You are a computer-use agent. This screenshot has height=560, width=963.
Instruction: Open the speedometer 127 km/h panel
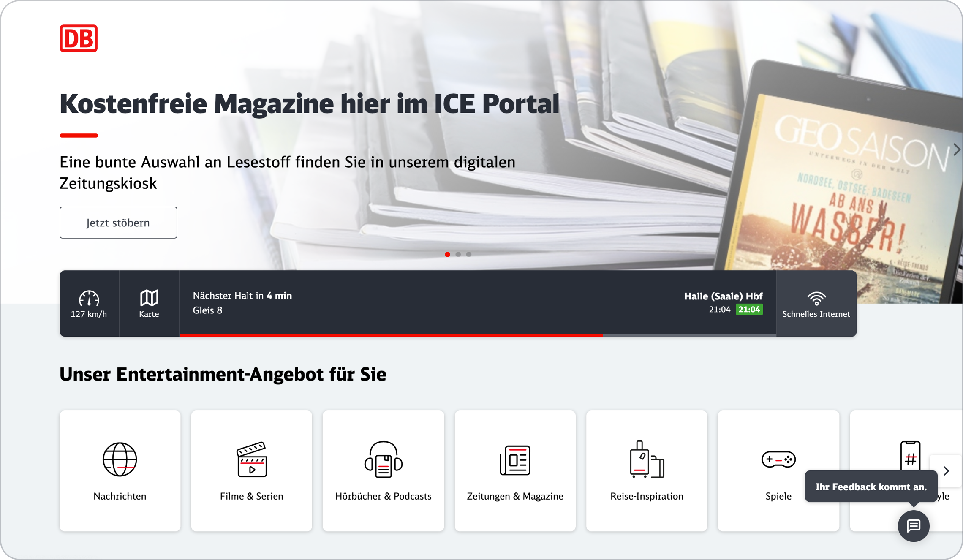pyautogui.click(x=89, y=304)
